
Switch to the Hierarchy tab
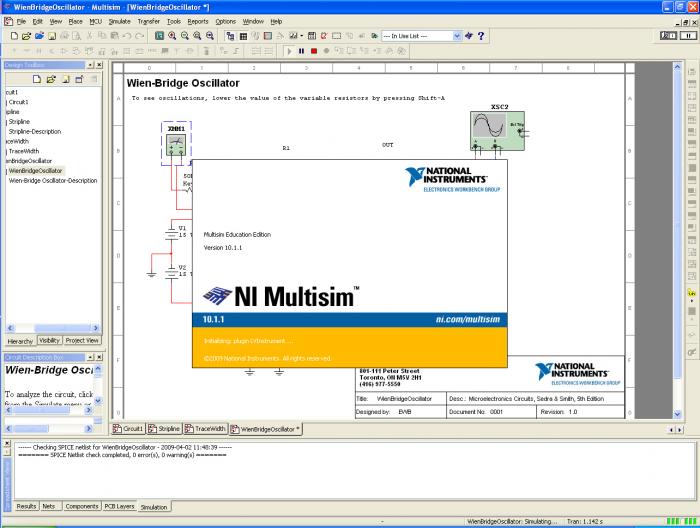(x=20, y=341)
